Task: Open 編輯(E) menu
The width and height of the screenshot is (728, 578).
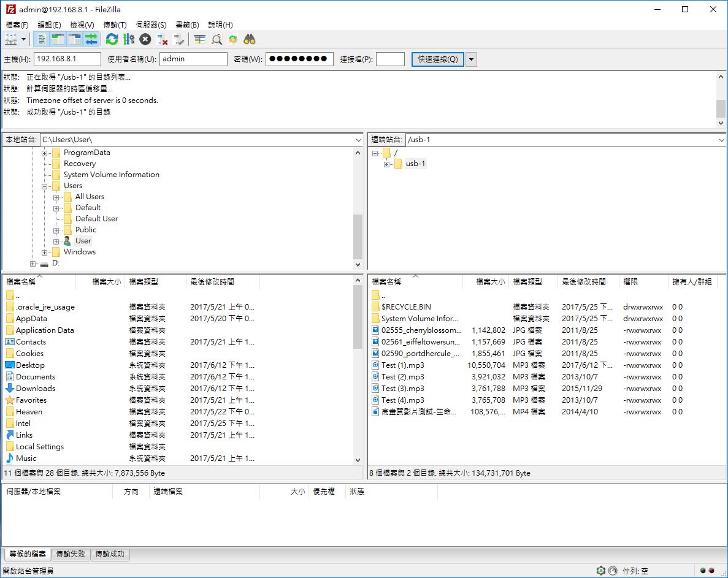Action: (x=49, y=25)
